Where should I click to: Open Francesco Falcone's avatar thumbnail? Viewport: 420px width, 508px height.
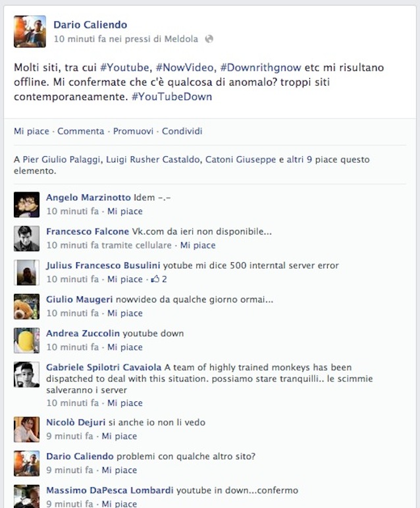pyautogui.click(x=26, y=239)
